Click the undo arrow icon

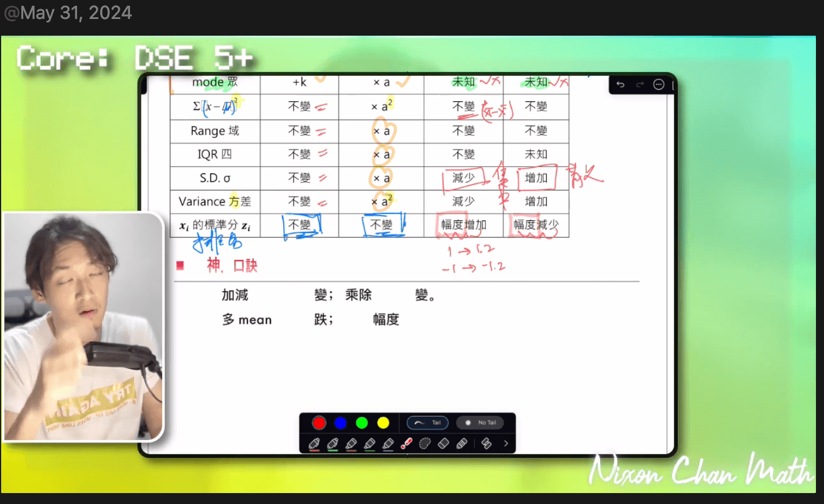pos(620,85)
